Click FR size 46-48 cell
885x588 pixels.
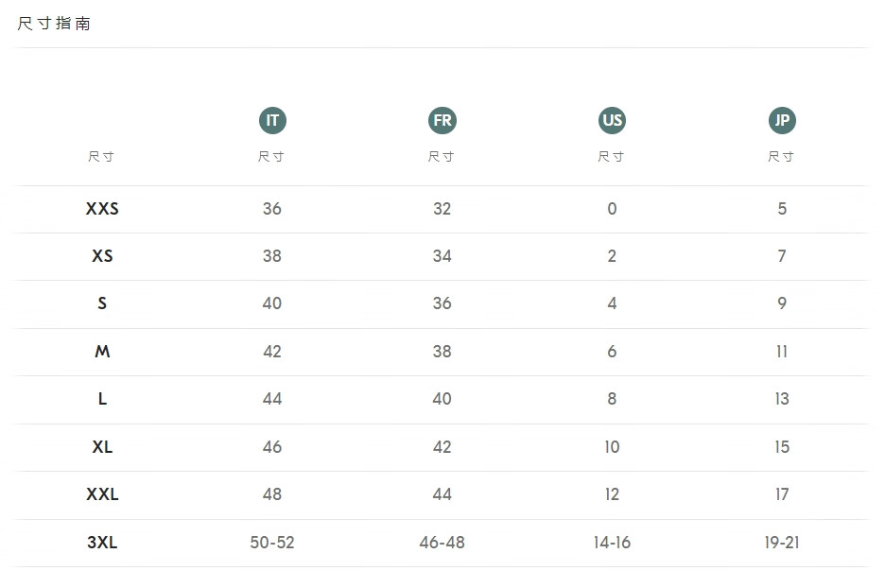442,543
